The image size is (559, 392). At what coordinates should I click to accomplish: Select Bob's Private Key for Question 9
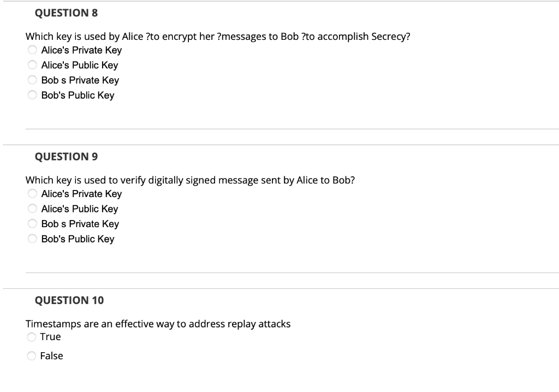[32, 223]
